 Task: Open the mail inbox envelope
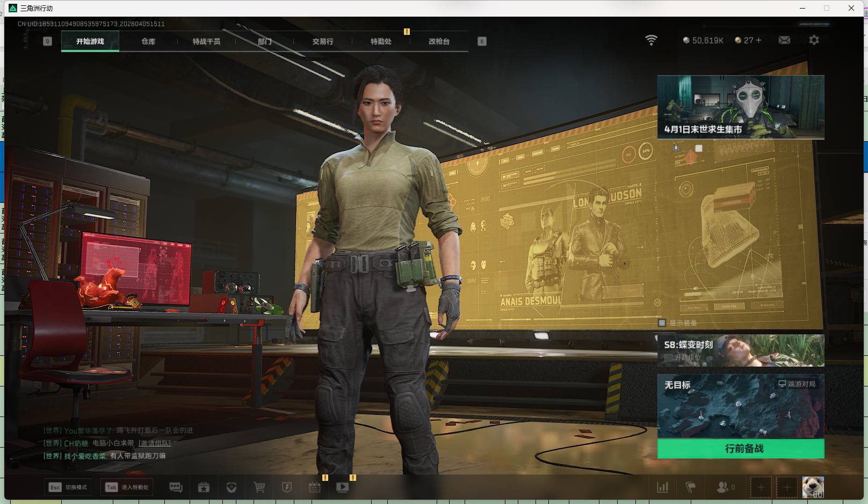coord(784,40)
